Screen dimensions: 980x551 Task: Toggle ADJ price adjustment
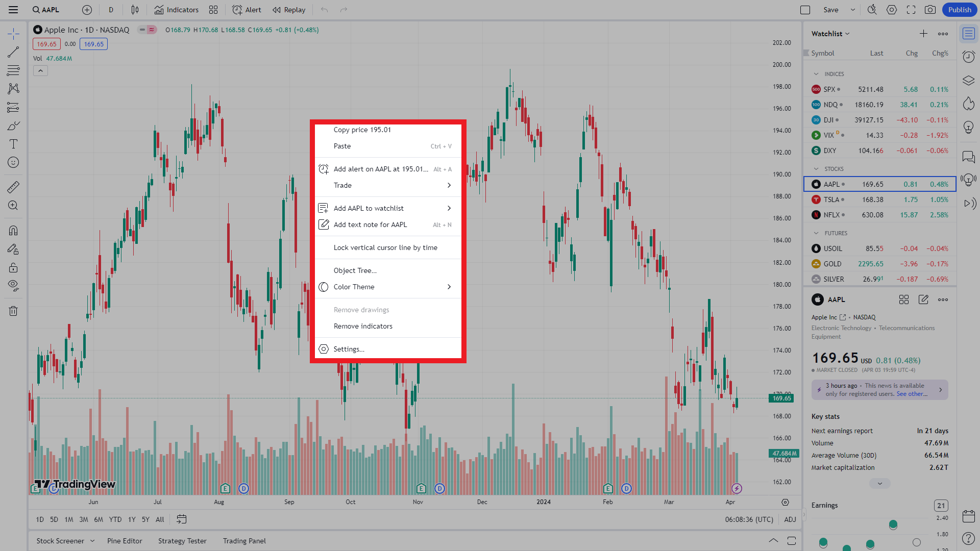click(790, 519)
